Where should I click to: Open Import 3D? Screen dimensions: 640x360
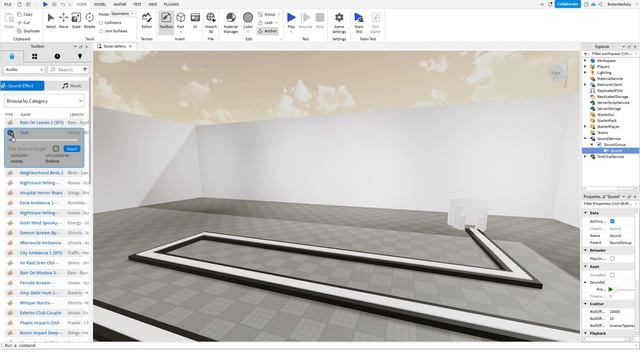tap(211, 22)
